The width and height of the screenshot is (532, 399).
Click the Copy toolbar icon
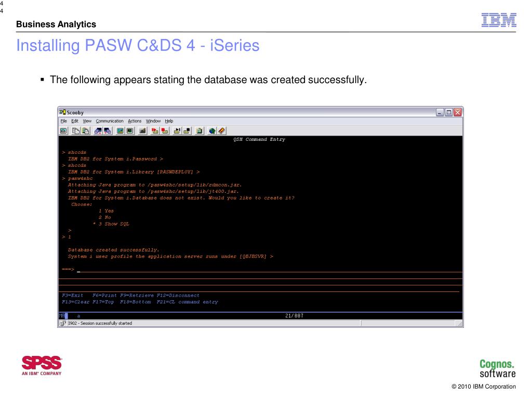[x=76, y=130]
